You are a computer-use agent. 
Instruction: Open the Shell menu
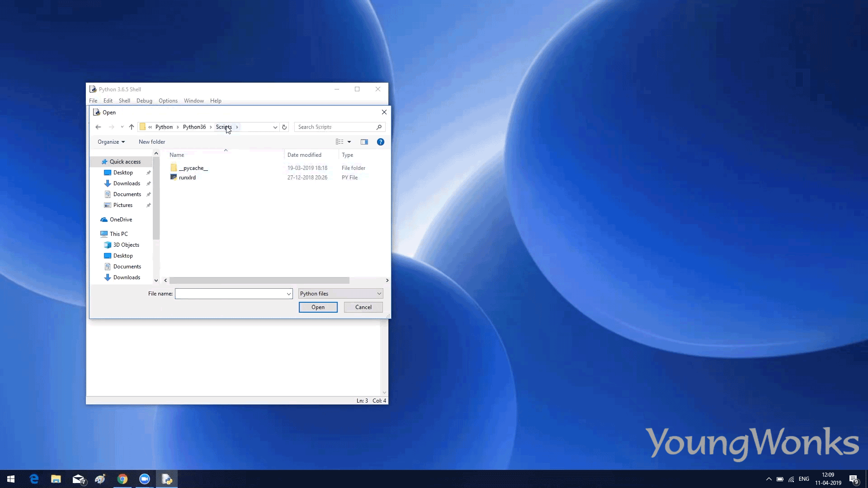coord(124,101)
